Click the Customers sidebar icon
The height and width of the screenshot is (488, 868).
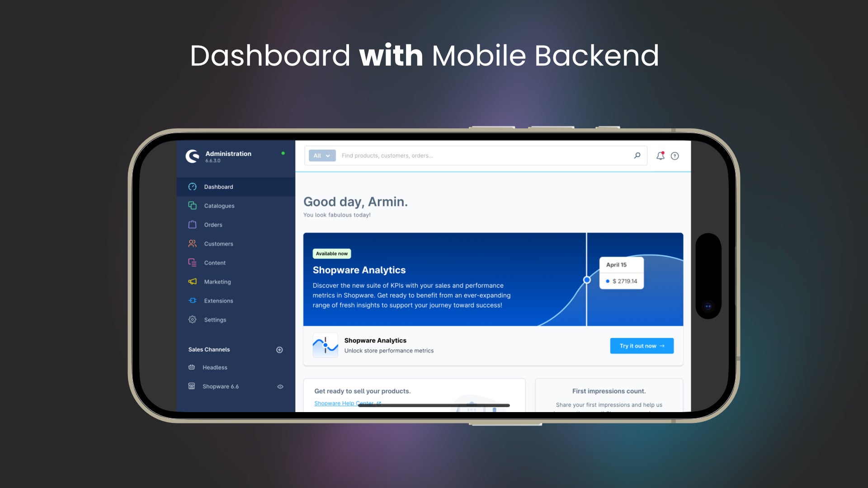point(192,243)
